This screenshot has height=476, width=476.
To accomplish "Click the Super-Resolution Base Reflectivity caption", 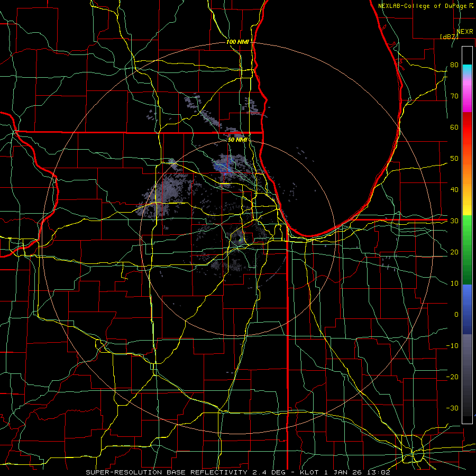I will tap(237, 472).
